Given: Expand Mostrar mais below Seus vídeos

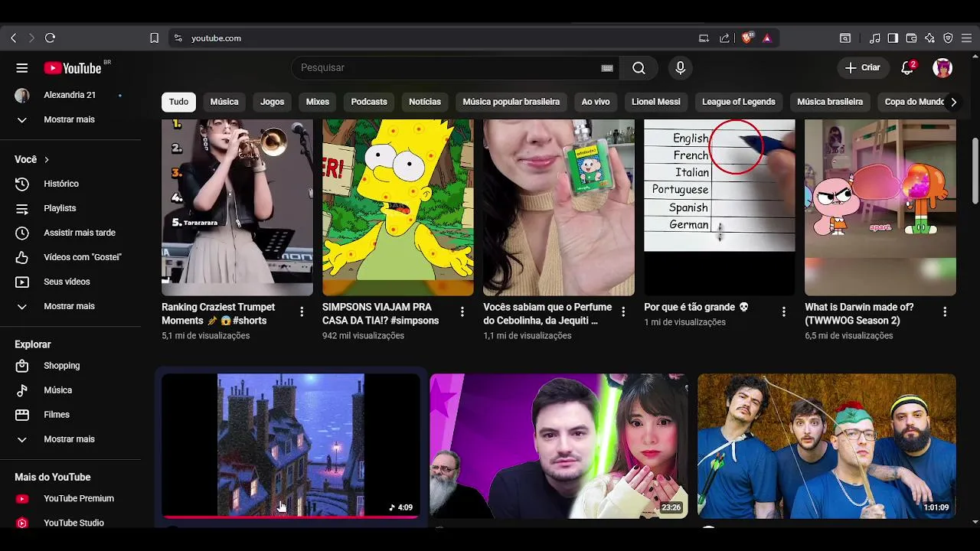Looking at the screenshot, I should [x=70, y=306].
